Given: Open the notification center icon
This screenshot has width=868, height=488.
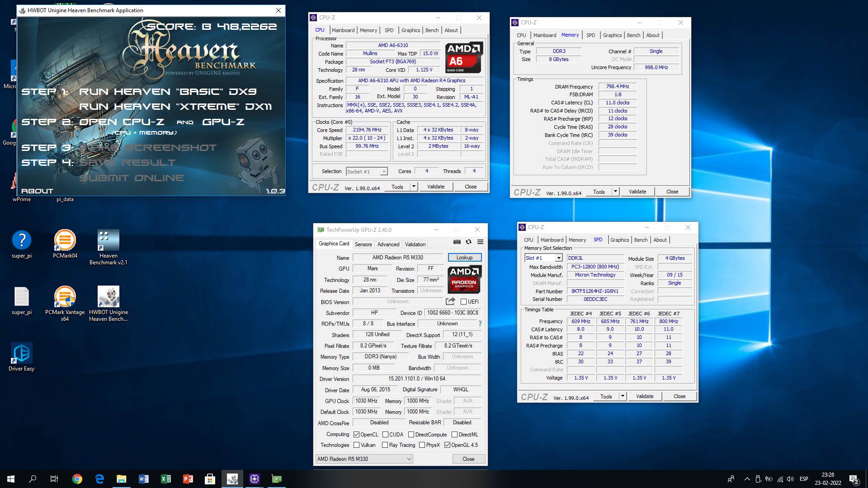Looking at the screenshot, I should [x=854, y=479].
